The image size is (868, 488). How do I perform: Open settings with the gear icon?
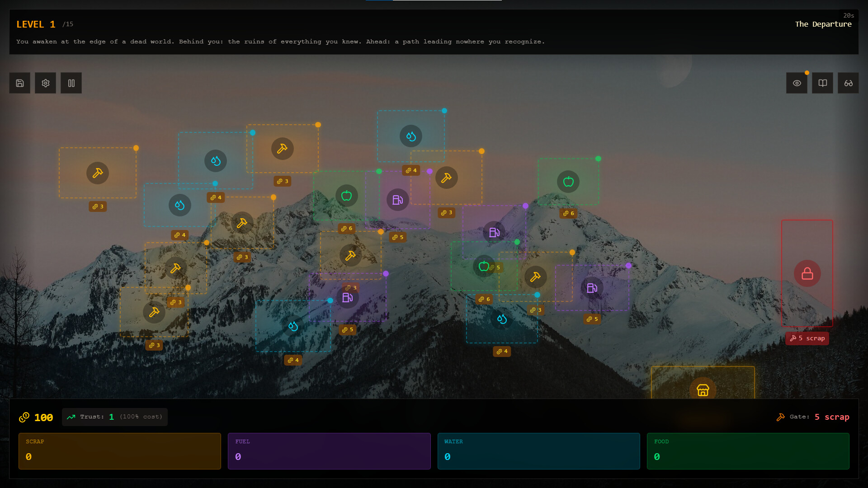(45, 83)
